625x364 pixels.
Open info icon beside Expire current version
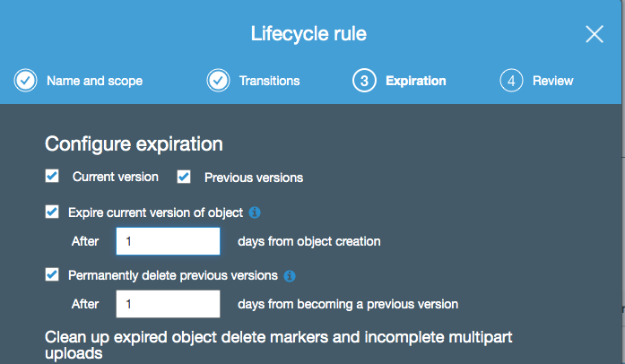point(255,212)
